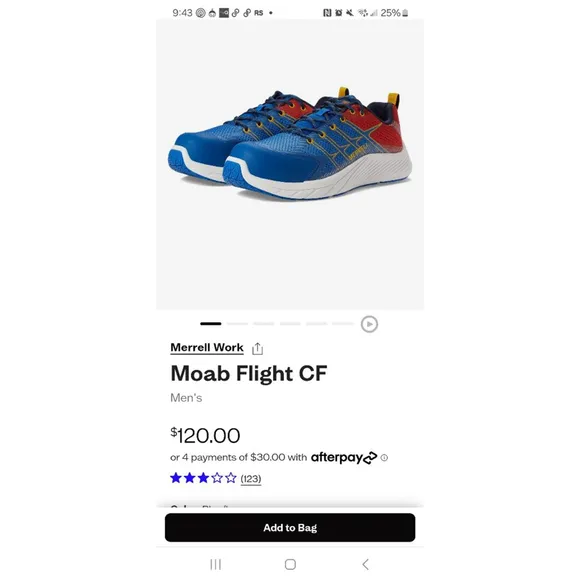Jump to the last carousel image indicator

tap(343, 324)
